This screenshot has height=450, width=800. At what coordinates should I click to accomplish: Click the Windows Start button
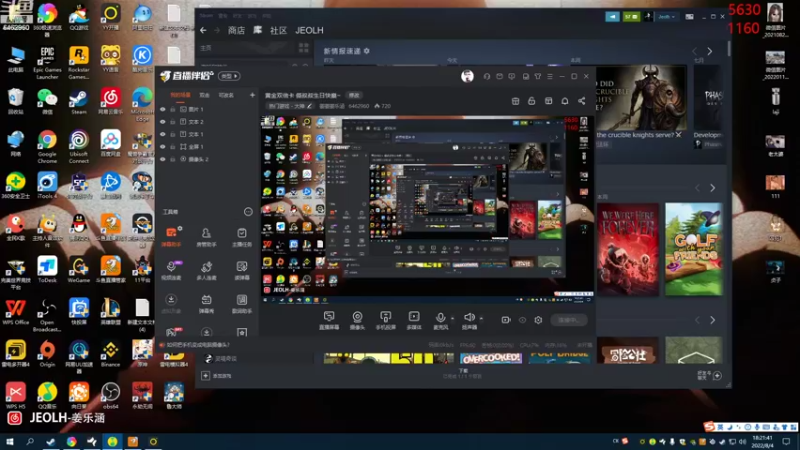pos(9,441)
